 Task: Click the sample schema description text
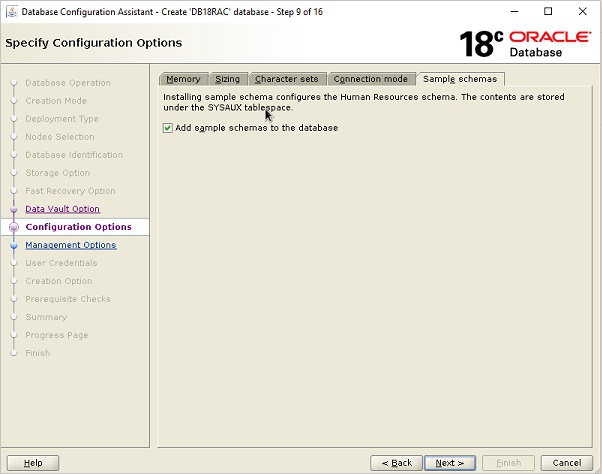coord(364,102)
